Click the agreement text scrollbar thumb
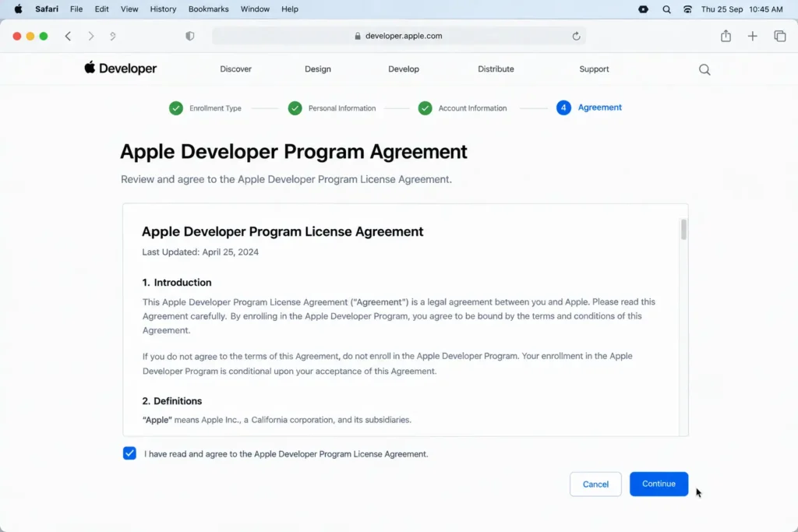 683,229
